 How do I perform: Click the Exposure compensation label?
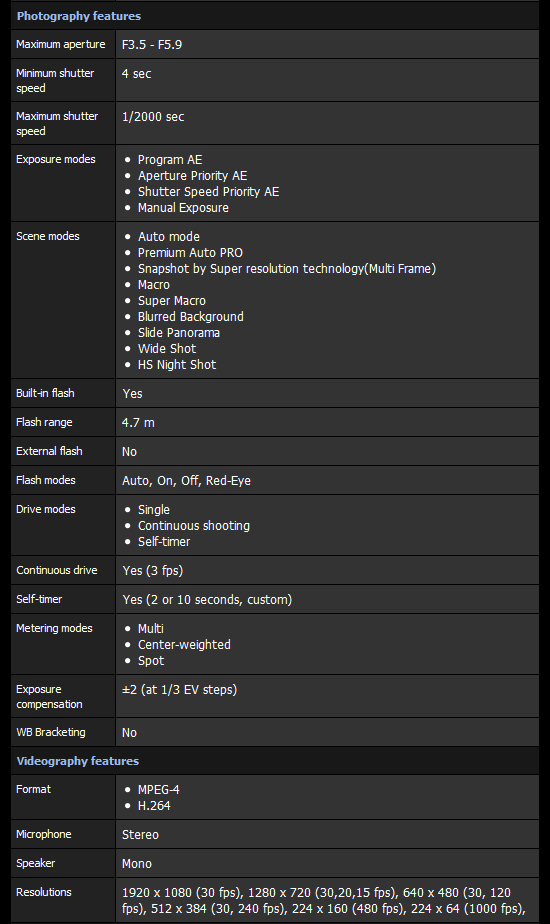coord(49,697)
